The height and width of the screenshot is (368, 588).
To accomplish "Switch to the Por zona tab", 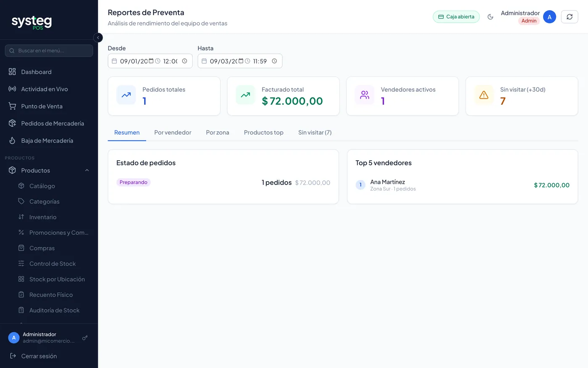I will 218,132.
